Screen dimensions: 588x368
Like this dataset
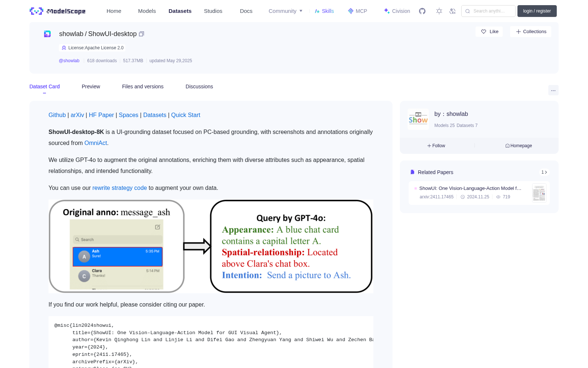(x=490, y=32)
